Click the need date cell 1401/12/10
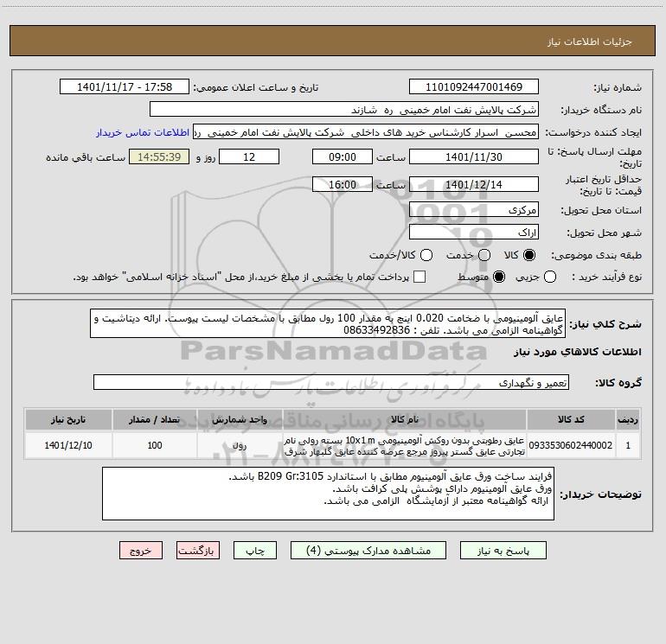 pyautogui.click(x=68, y=445)
